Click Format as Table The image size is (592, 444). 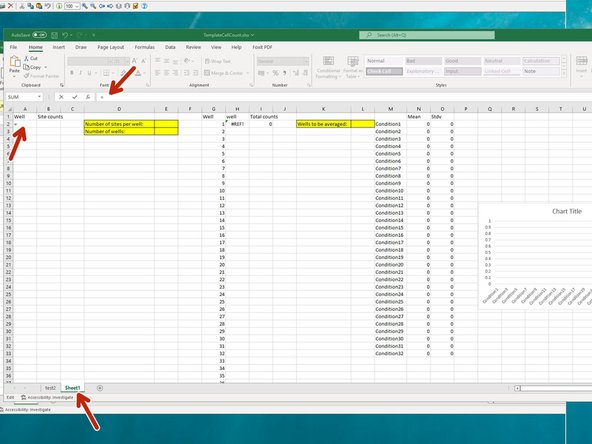(x=353, y=68)
